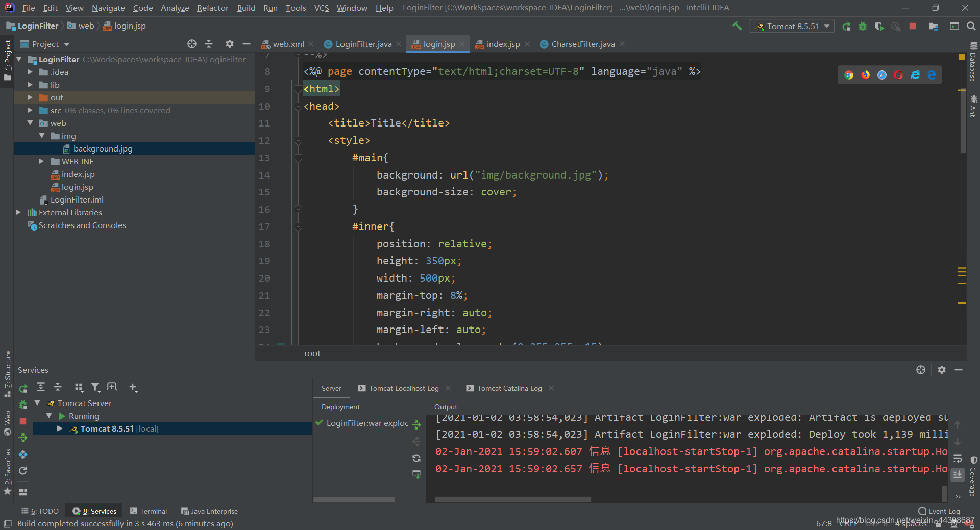Preview page in Chrome browser
Viewport: 980px width, 530px height.
click(849, 75)
